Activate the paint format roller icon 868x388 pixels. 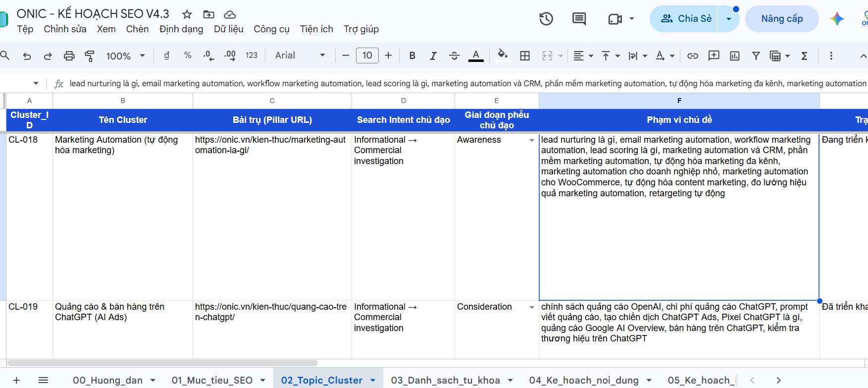point(90,56)
